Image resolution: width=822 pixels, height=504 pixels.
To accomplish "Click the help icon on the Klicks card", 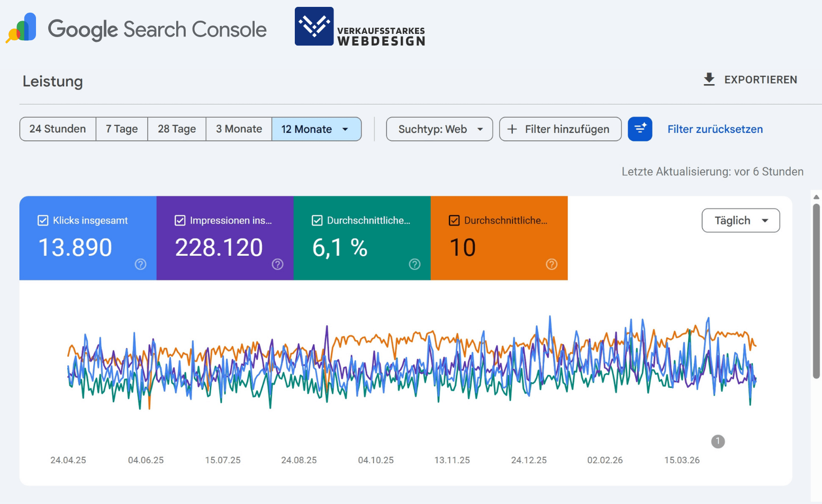I will tap(140, 264).
